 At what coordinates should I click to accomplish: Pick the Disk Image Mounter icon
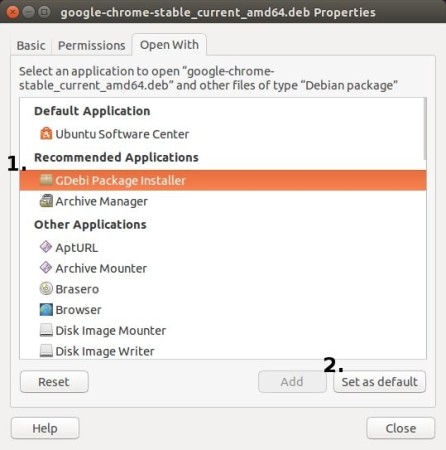coord(46,330)
